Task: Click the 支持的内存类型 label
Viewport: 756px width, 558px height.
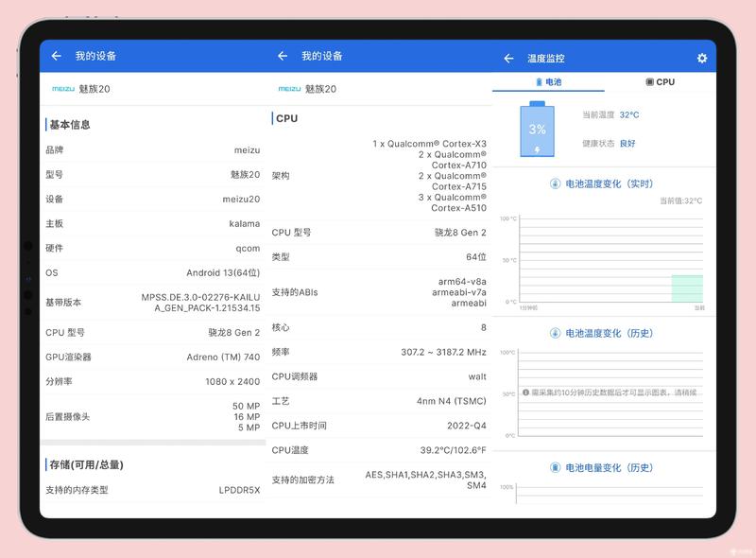Action: click(77, 490)
